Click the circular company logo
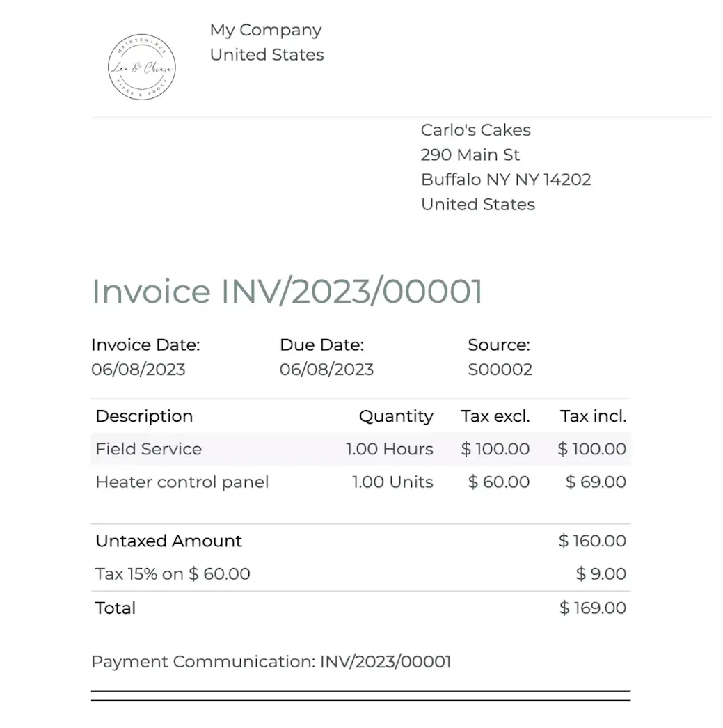Viewport: 723px width, 728px height. point(142,68)
